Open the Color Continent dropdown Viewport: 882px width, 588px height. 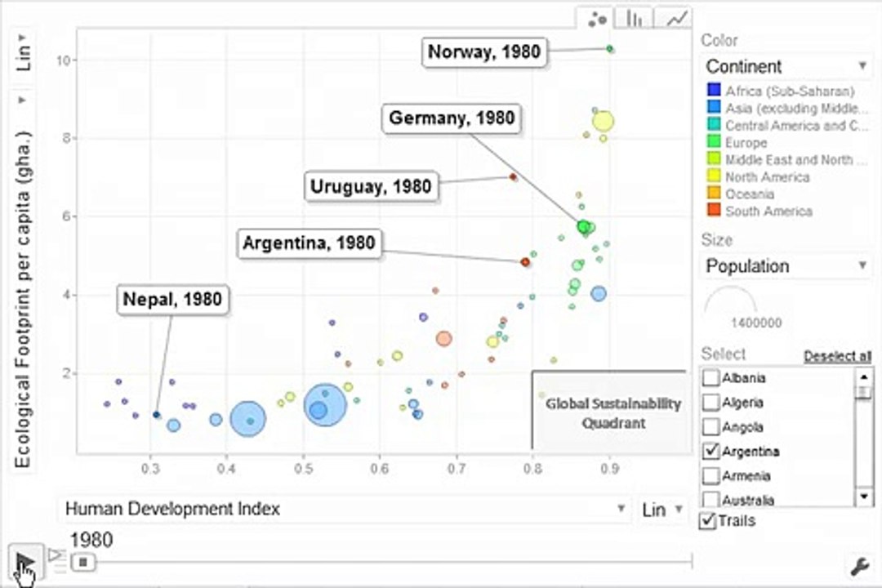786,66
